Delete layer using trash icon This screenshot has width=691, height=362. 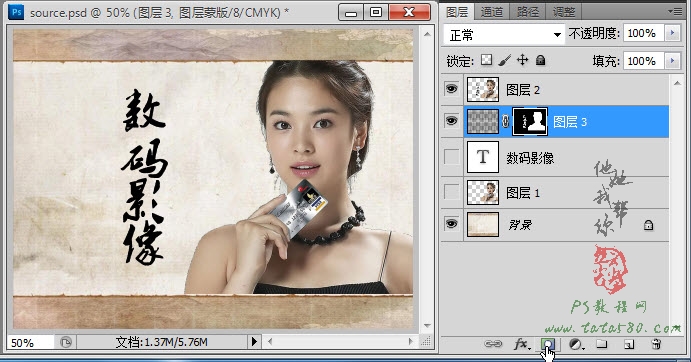point(656,344)
